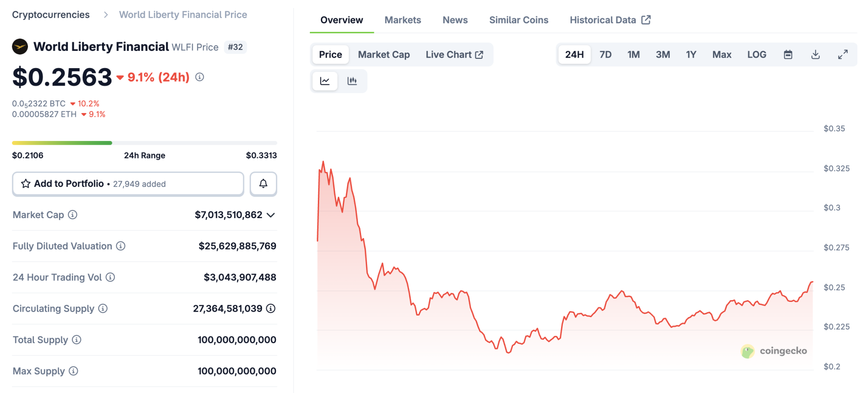The height and width of the screenshot is (393, 868).
Task: Click the price alert bell icon
Action: pyautogui.click(x=263, y=184)
